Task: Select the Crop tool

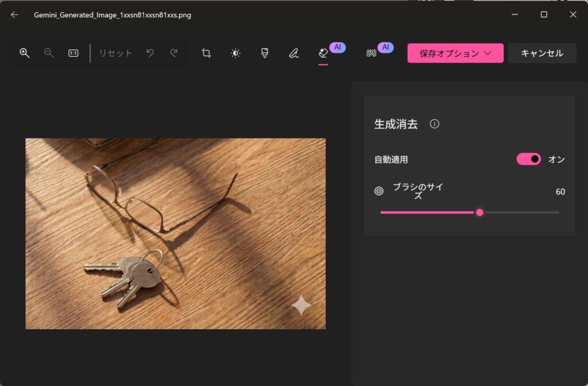Action: tap(206, 53)
